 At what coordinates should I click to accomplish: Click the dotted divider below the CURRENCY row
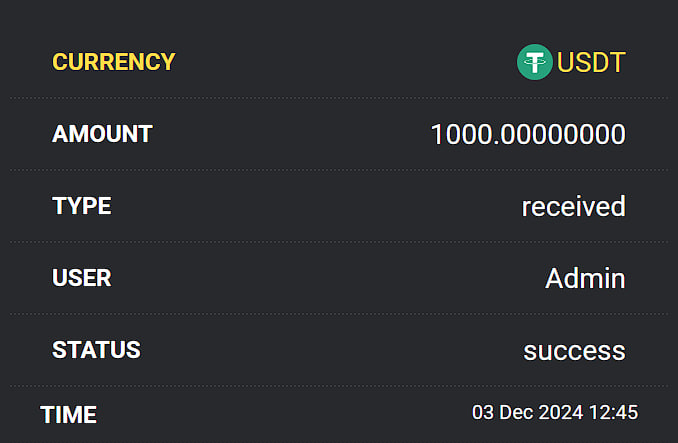[x=339, y=98]
